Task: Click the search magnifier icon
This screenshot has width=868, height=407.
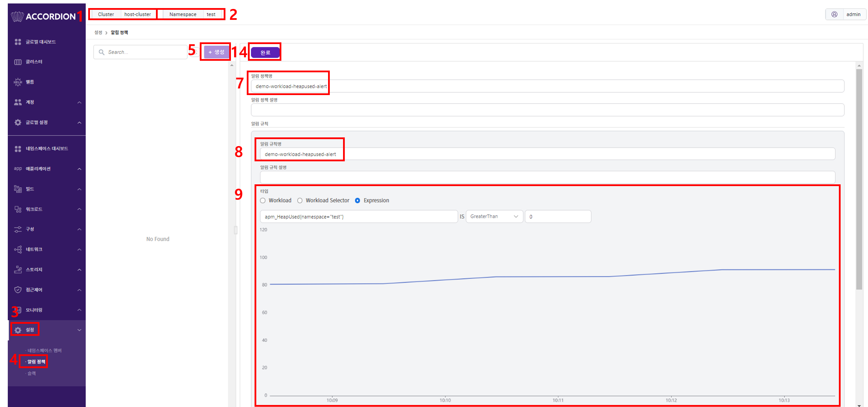Action: click(101, 52)
